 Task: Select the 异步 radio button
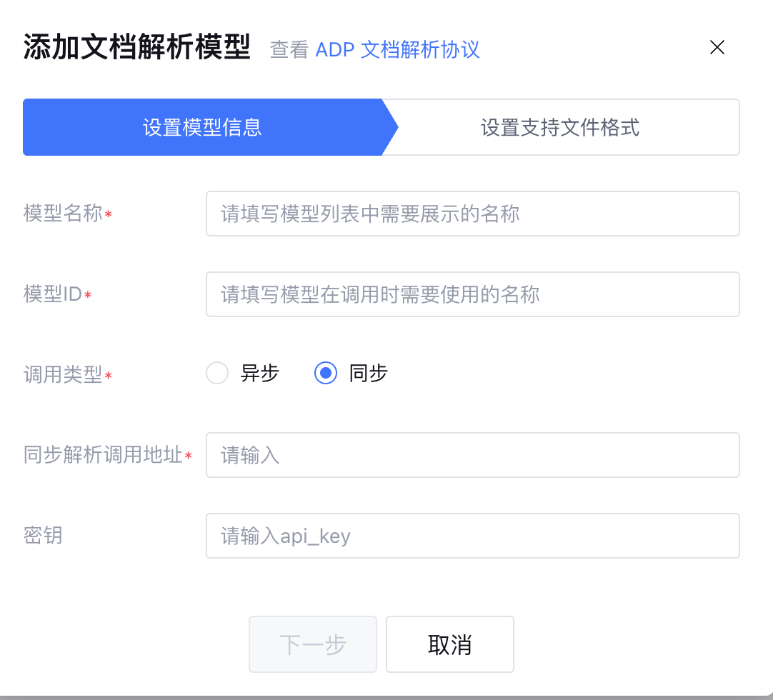pos(217,373)
